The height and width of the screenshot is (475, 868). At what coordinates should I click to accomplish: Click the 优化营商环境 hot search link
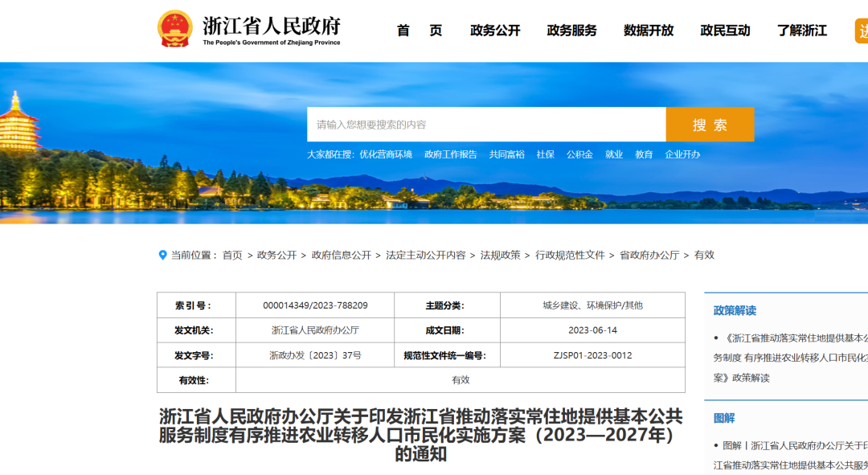click(x=386, y=154)
